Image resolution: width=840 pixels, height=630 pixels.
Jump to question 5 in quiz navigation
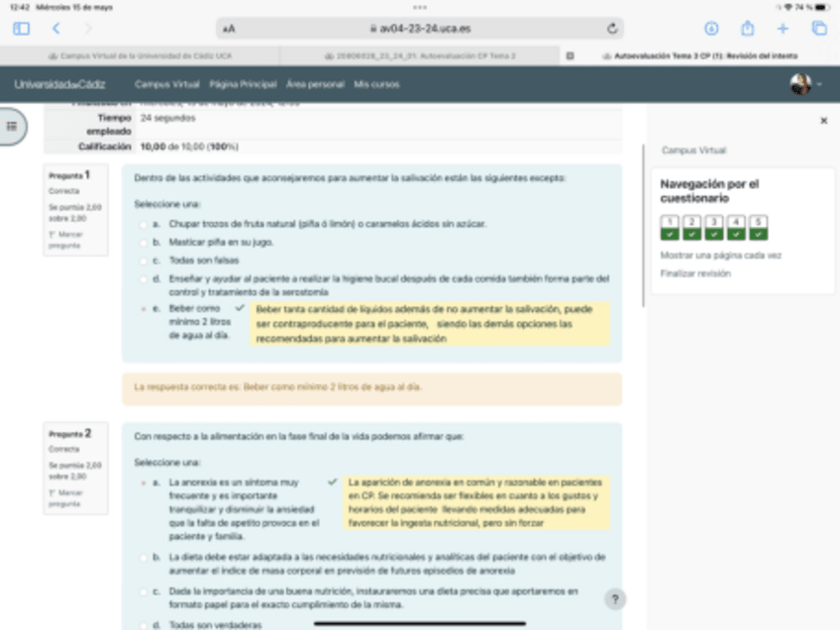[x=758, y=227]
